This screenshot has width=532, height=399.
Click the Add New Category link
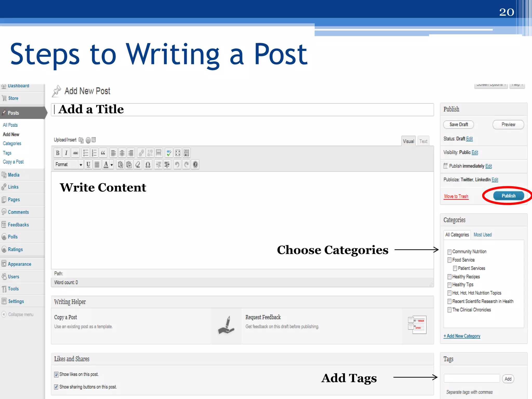pyautogui.click(x=462, y=336)
